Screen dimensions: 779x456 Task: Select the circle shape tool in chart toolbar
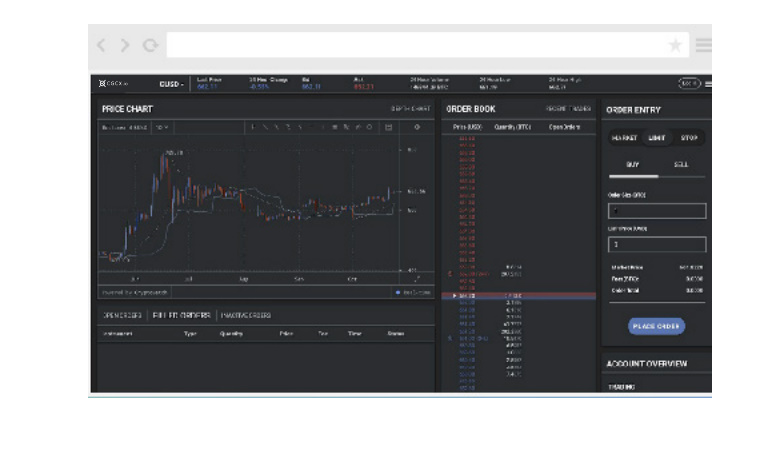[x=369, y=127]
